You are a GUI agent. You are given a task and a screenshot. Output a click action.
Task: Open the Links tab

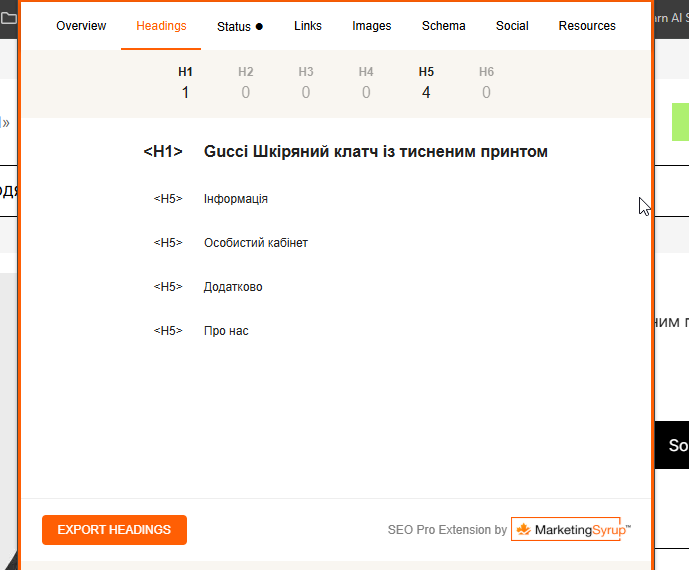308,26
